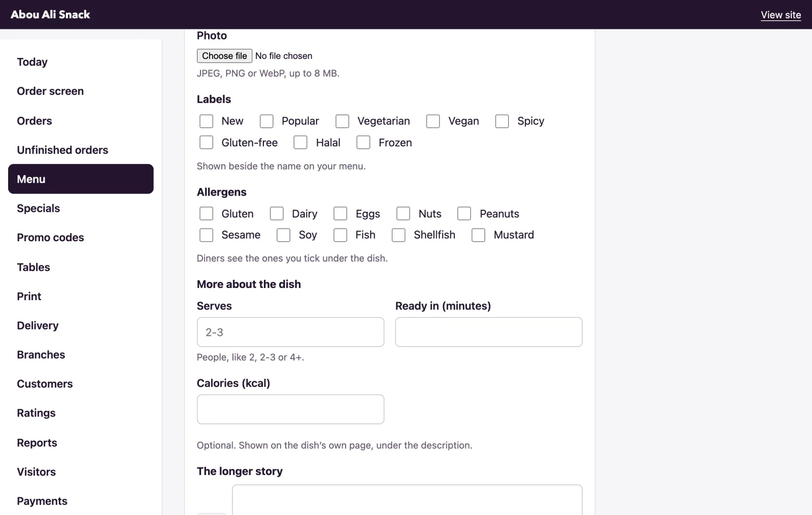Tick the Peanuts allergen checkbox

pos(464,214)
